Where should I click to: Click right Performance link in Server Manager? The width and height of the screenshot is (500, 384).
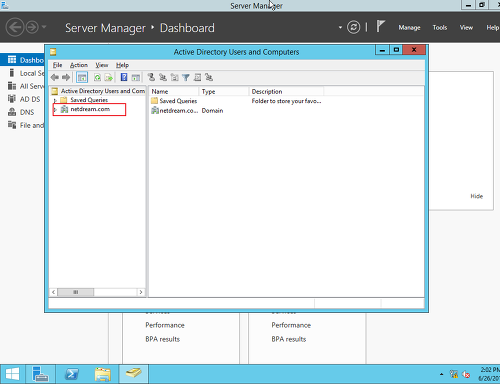click(291, 325)
